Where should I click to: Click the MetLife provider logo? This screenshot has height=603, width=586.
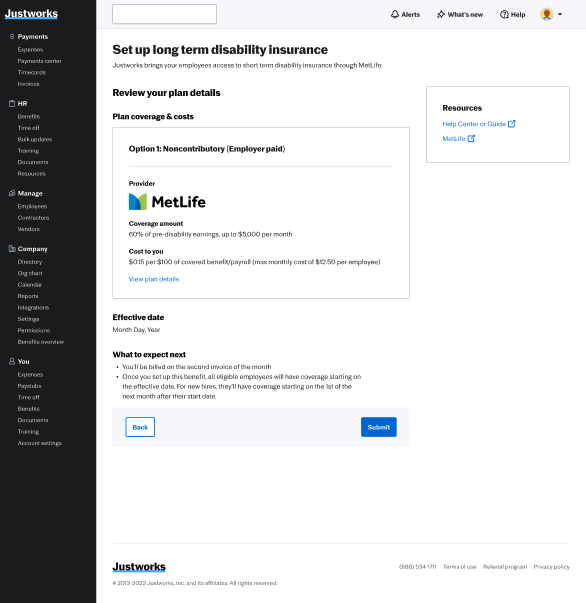click(x=167, y=202)
